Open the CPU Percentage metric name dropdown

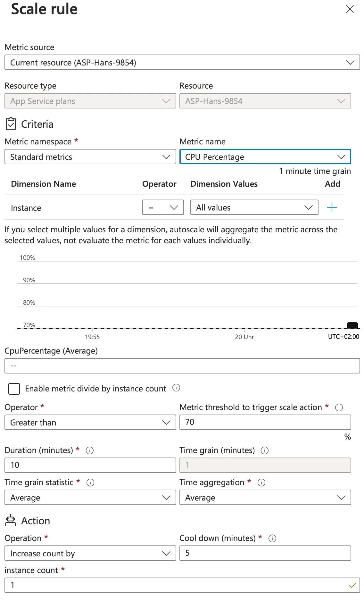pos(265,157)
